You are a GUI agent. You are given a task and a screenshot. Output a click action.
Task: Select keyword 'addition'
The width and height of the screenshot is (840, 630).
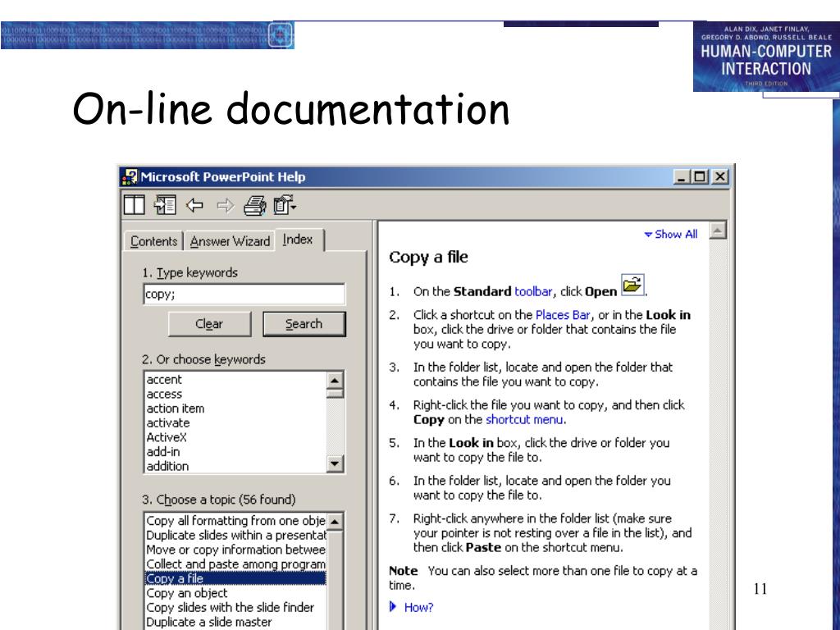click(235, 466)
